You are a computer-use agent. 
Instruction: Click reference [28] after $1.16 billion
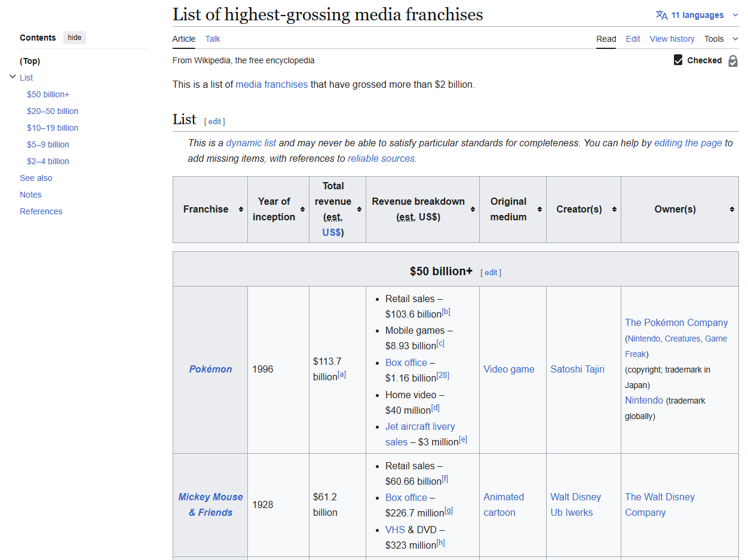tap(443, 375)
